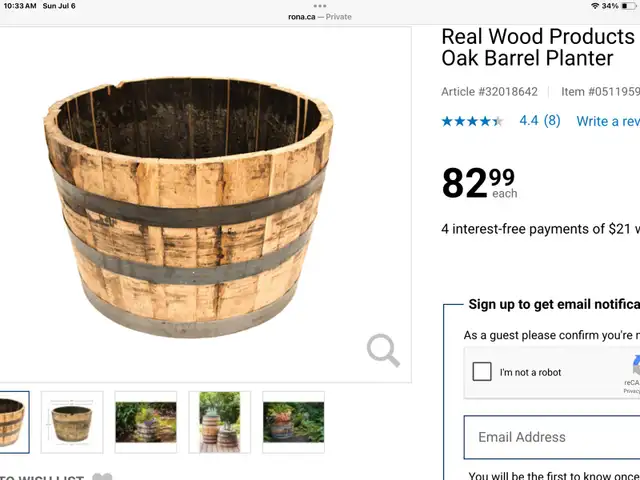Select first barrel thumbnail image
The image size is (640, 480).
pyautogui.click(x=14, y=422)
